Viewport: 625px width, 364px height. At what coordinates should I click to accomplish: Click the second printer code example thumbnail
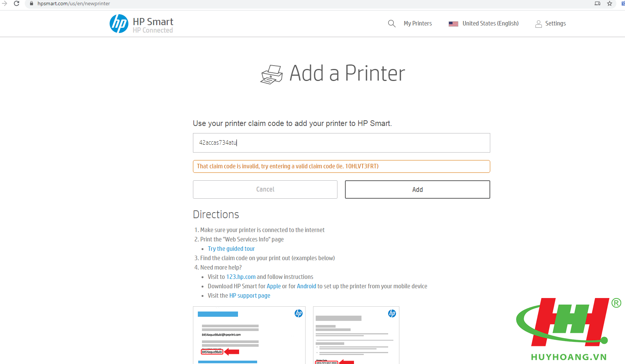pos(356,335)
